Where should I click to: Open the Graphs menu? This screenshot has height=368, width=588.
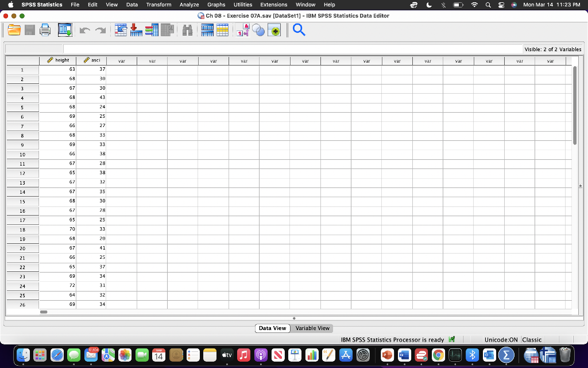click(x=216, y=5)
